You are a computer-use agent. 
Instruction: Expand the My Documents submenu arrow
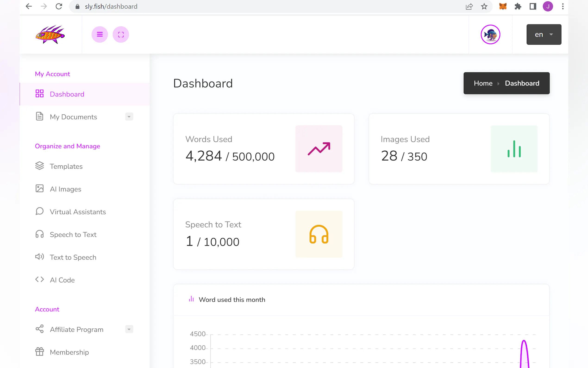click(x=129, y=117)
